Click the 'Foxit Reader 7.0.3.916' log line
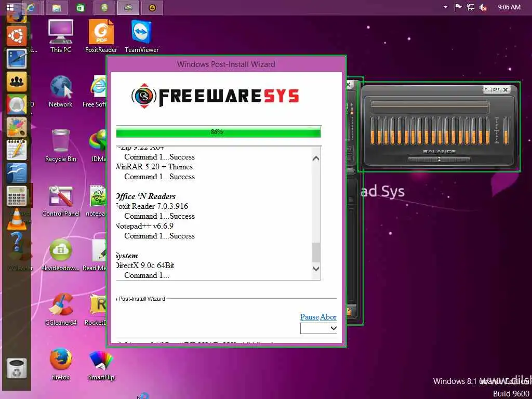The image size is (532, 399). point(152,206)
